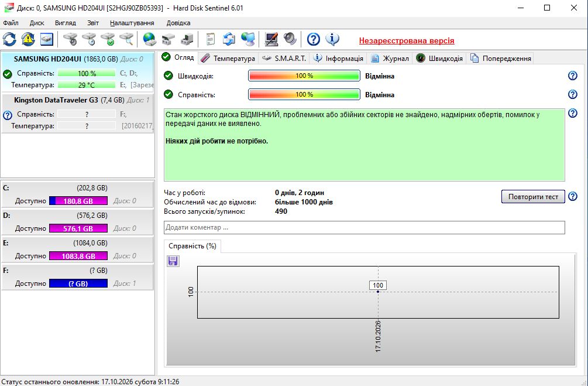Select the Справність (%) graph tab
The height and width of the screenshot is (386, 588).
[x=192, y=246]
